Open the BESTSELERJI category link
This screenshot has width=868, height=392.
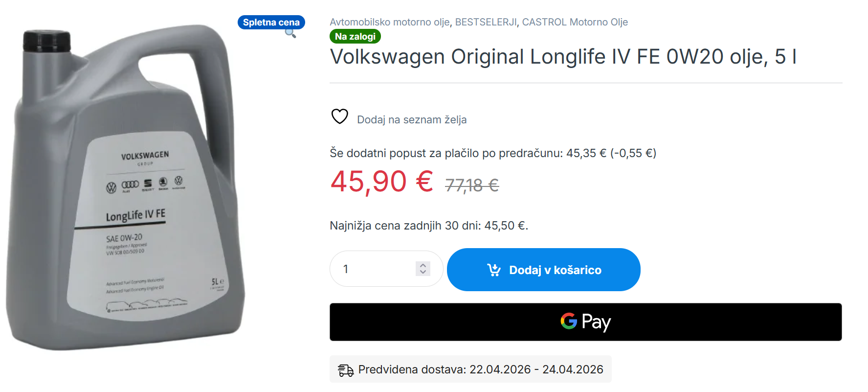(x=486, y=22)
